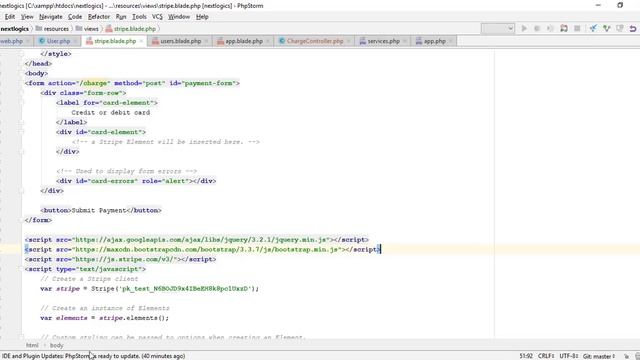Image resolution: width=640 pixels, height=360 pixels.
Task: Click the purple Revert/undo arrow icon
Action: click(x=633, y=29)
